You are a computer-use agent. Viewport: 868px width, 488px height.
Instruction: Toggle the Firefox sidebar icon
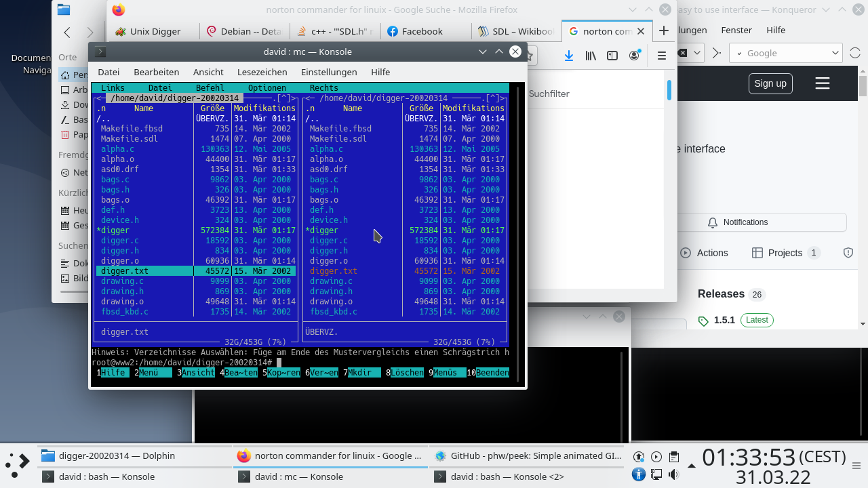tap(612, 56)
